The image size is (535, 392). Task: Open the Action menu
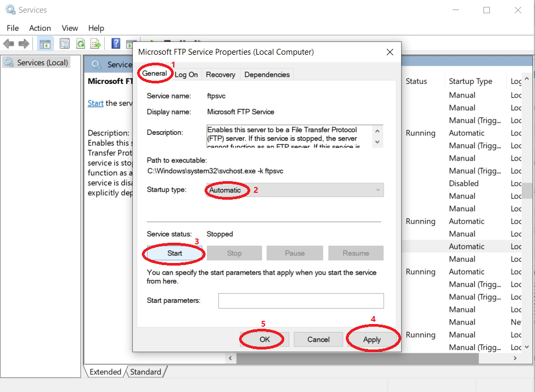pyautogui.click(x=40, y=28)
